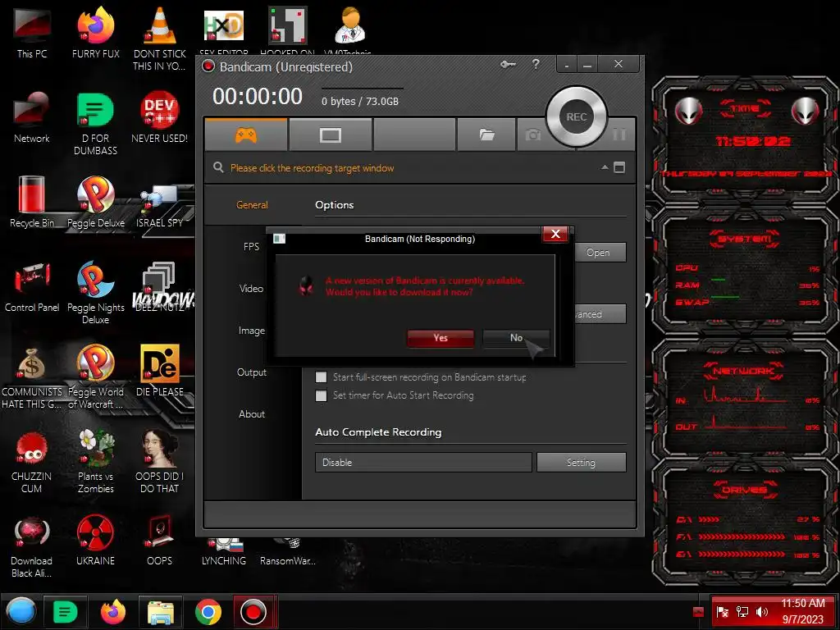Select the screen recording mode rectangle tab
Viewport: 840px width, 630px height.
[330, 135]
